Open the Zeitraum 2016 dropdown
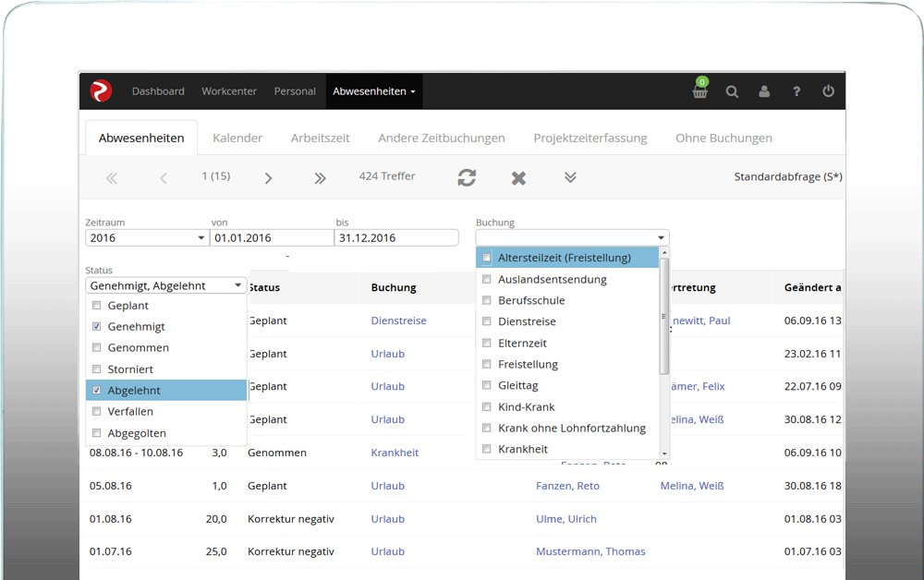Image resolution: width=924 pixels, height=580 pixels. (x=148, y=237)
